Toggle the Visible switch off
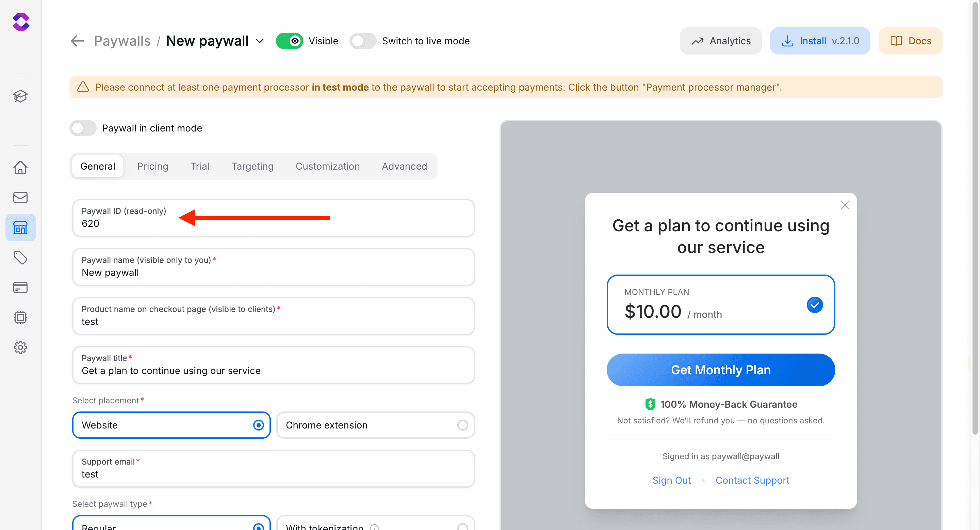Image resolution: width=980 pixels, height=530 pixels. 290,41
